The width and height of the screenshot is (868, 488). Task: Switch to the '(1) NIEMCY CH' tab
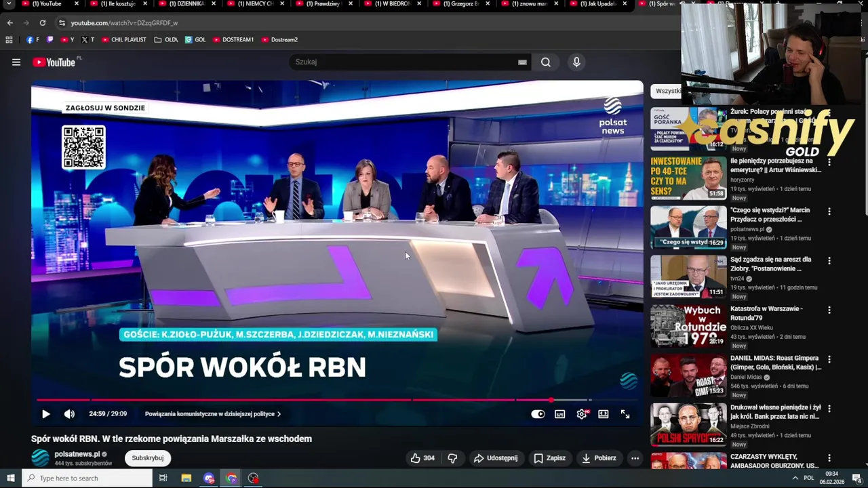coord(255,4)
